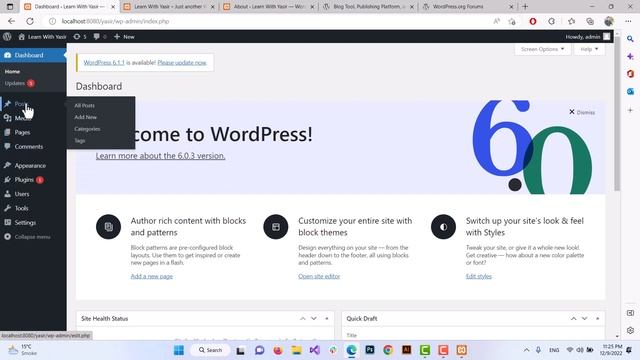Open the Tools menu in sidebar
Screen dimensions: 640x360
(x=21, y=208)
